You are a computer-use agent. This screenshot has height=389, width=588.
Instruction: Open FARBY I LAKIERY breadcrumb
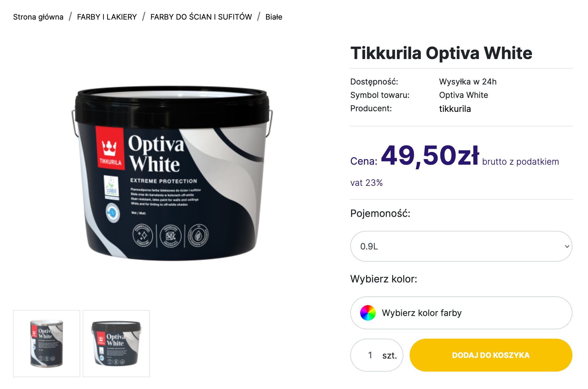(x=107, y=17)
